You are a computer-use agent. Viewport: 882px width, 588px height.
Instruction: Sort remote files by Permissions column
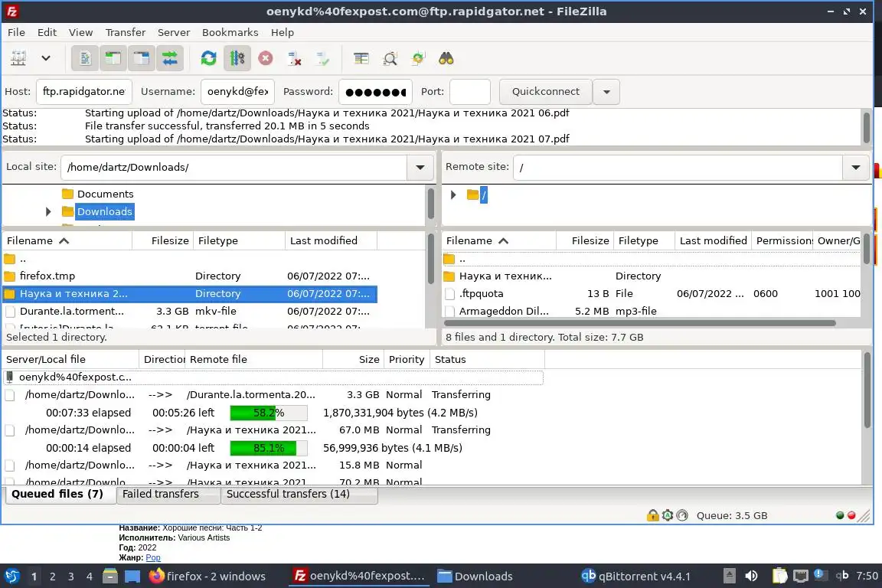click(782, 240)
